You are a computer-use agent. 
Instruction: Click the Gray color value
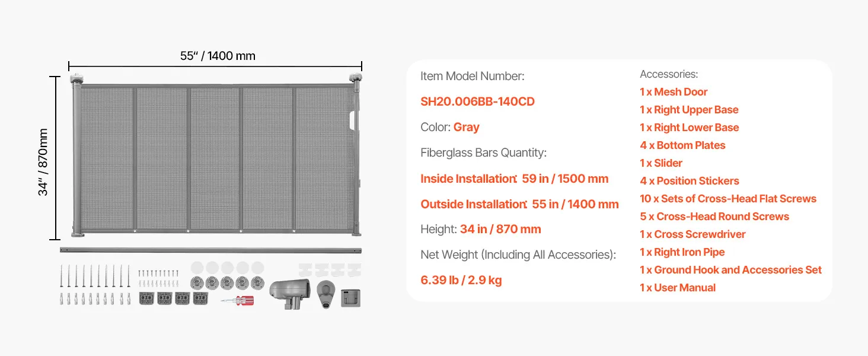click(x=466, y=127)
